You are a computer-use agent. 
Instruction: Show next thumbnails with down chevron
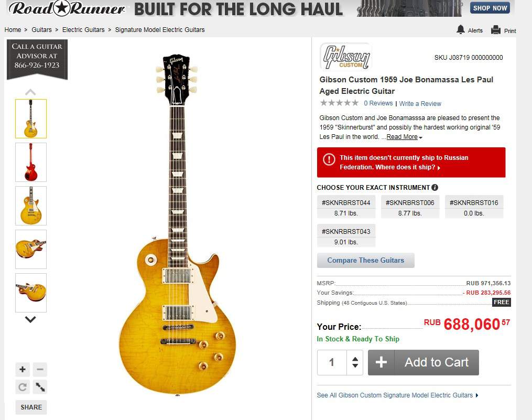30,319
